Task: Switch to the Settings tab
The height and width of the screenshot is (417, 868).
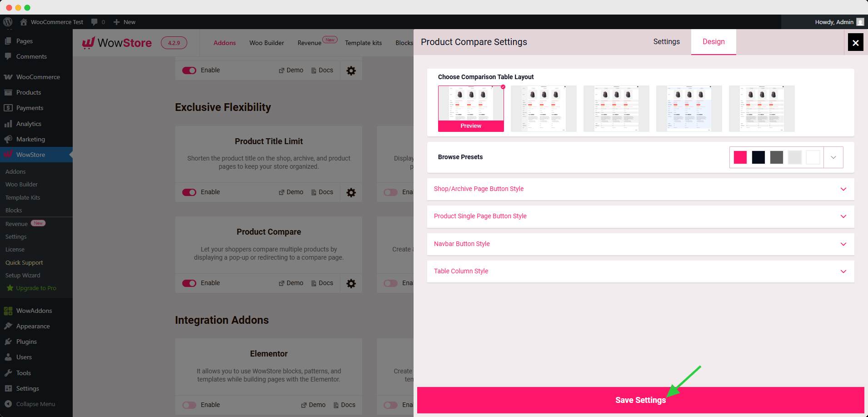Action: 666,42
